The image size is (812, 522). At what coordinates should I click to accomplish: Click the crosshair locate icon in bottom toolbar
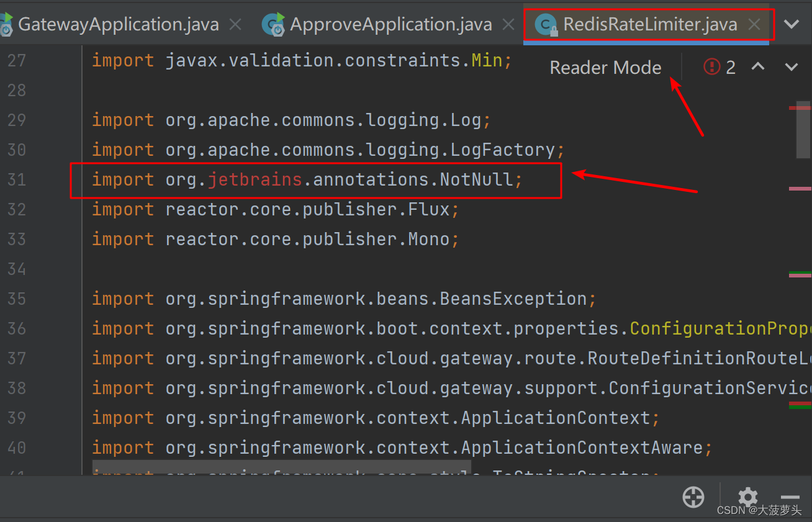coord(693,497)
